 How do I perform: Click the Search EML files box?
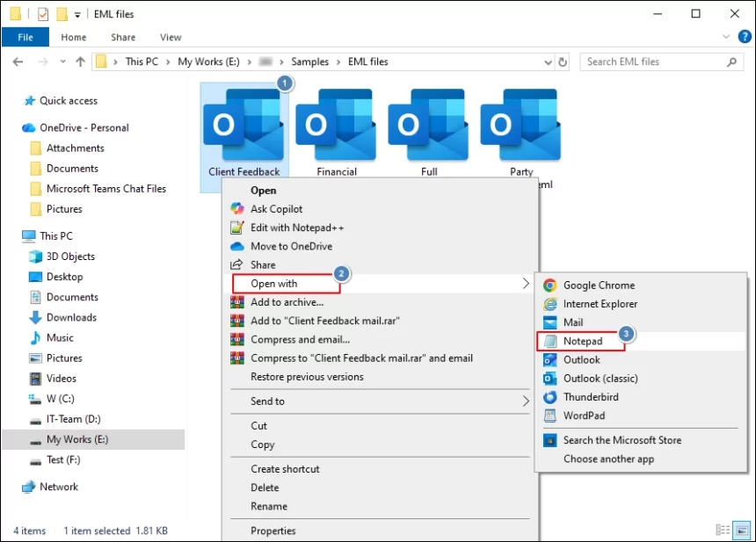tap(660, 61)
